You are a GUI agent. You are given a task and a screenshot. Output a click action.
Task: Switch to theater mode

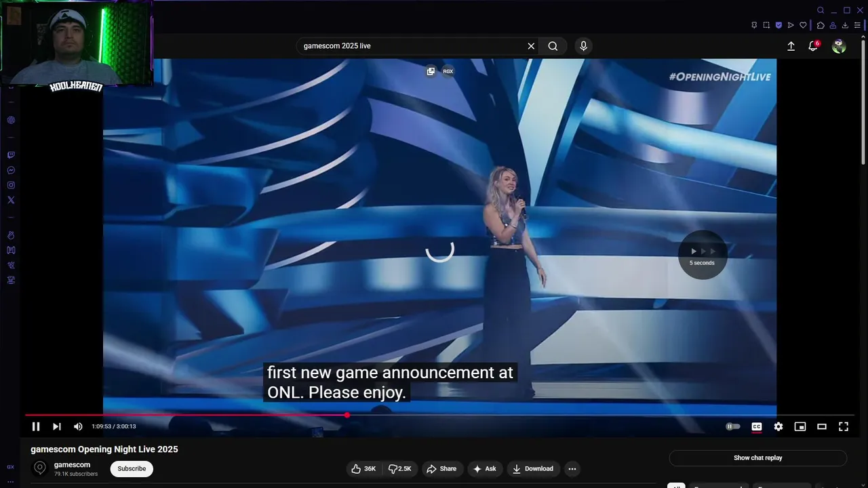pyautogui.click(x=822, y=426)
